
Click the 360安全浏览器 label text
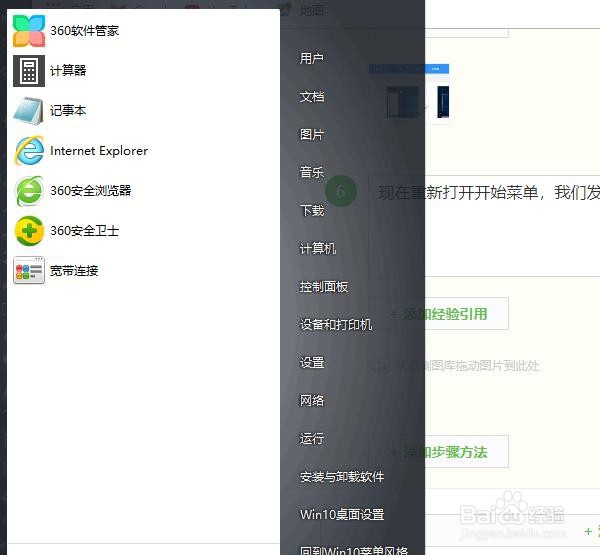tap(91, 191)
